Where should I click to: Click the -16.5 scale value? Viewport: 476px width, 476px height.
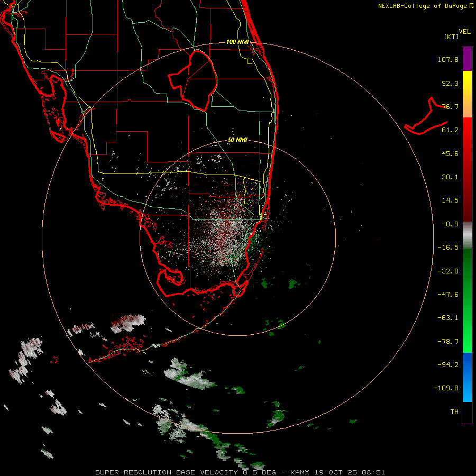point(448,248)
